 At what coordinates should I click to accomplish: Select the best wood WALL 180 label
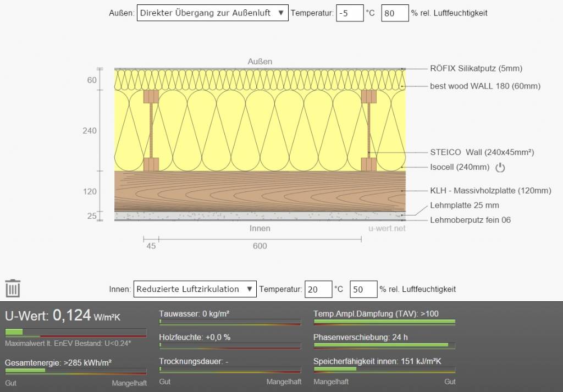[484, 86]
